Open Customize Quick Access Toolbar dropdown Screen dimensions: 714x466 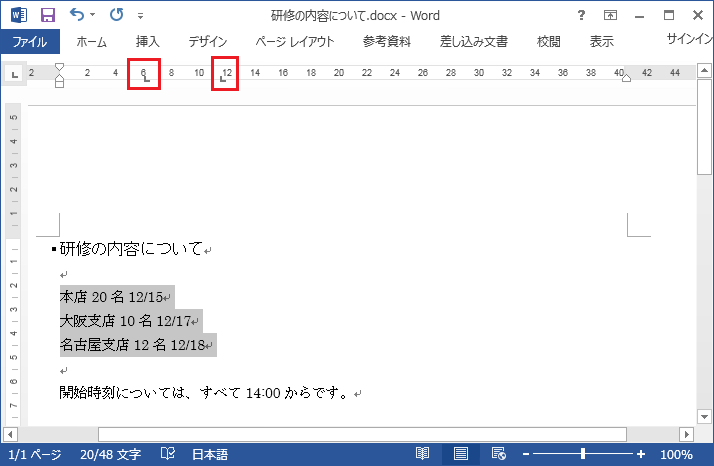tap(140, 16)
